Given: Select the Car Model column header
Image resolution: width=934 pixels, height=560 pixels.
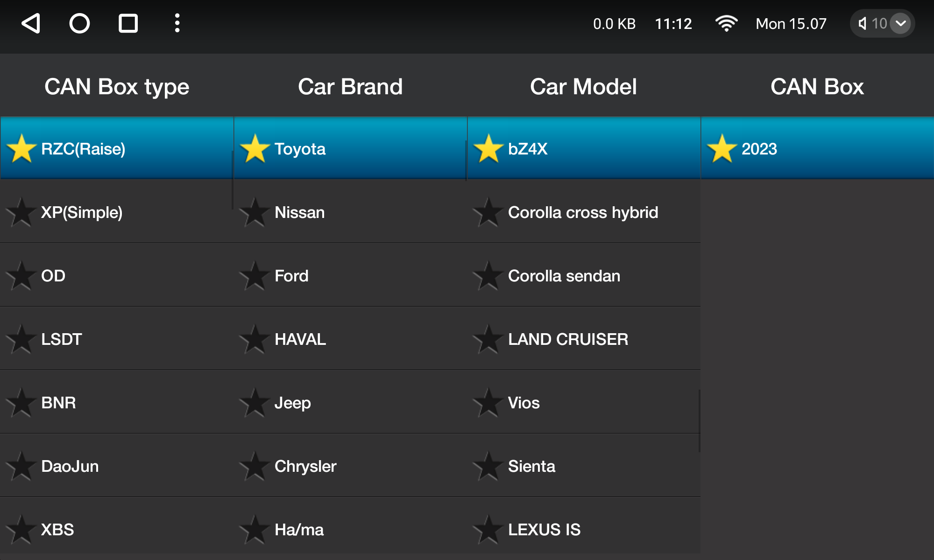Looking at the screenshot, I should [x=583, y=87].
